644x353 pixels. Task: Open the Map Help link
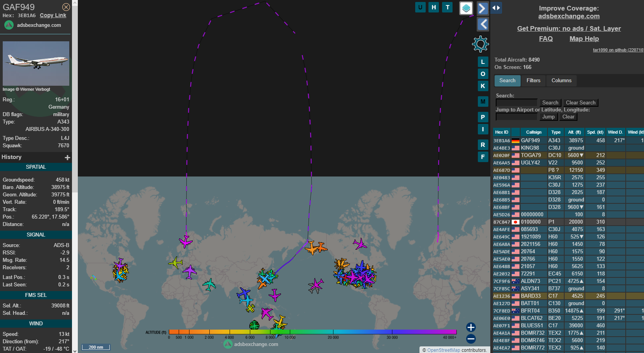pyautogui.click(x=584, y=39)
